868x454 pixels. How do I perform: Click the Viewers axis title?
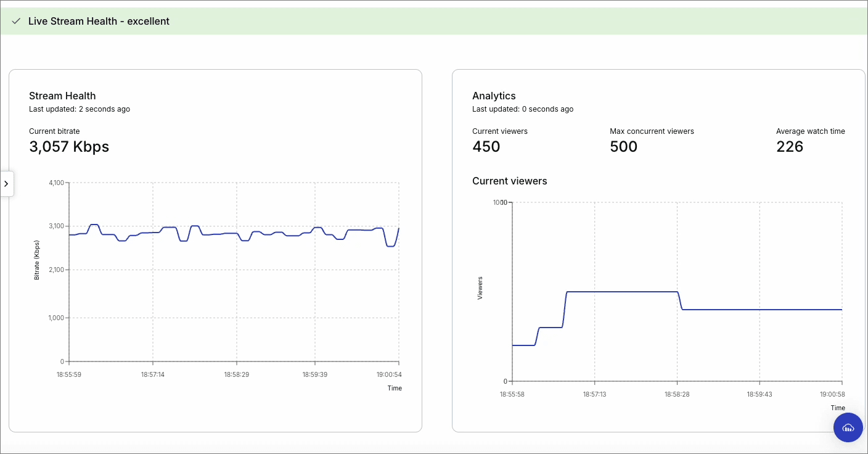tap(480, 288)
